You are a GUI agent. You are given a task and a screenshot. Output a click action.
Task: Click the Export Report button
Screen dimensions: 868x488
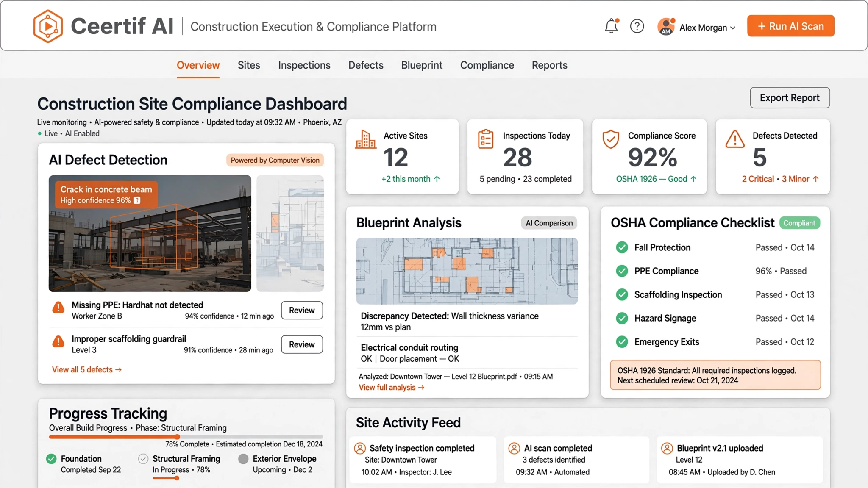point(790,98)
